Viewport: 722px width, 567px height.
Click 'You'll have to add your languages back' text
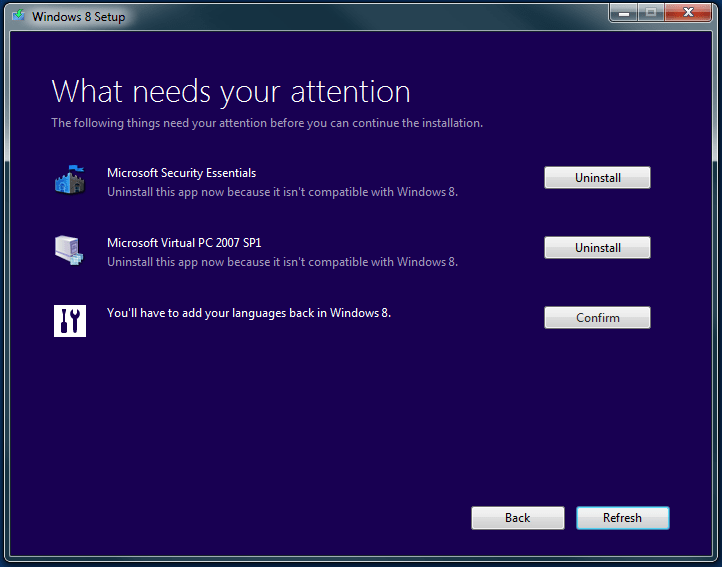(x=249, y=313)
